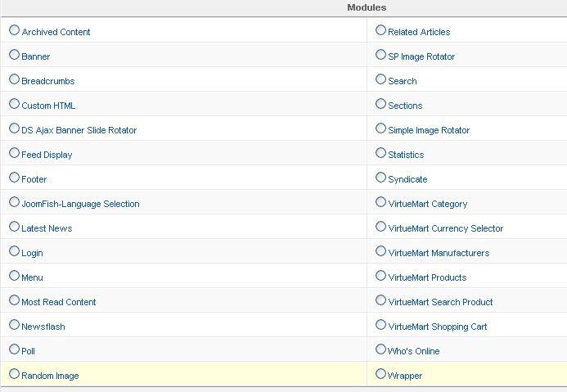Select the Archived Content radio button
567x392 pixels.
[14, 29]
